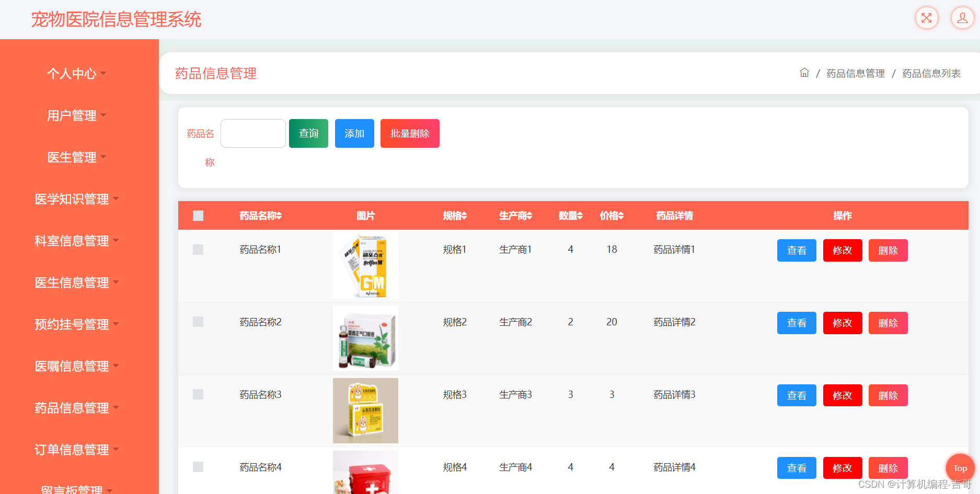Sort by 数量 column arrows
The image size is (980, 494).
[580, 216]
